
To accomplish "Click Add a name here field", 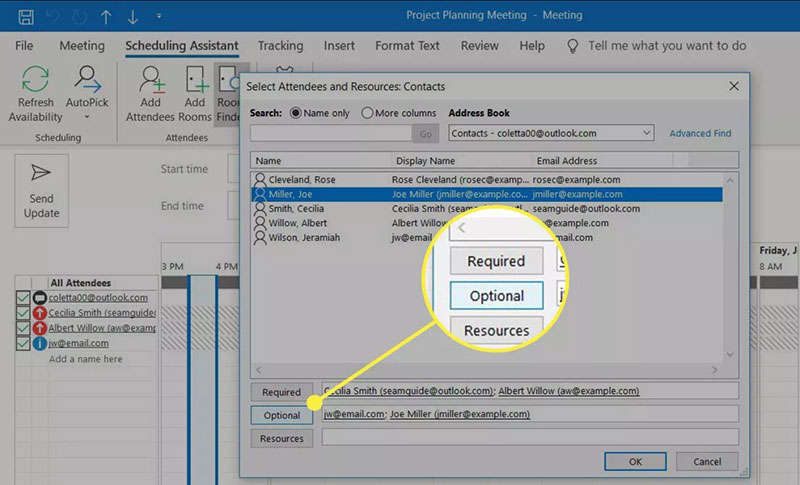I will pos(86,359).
